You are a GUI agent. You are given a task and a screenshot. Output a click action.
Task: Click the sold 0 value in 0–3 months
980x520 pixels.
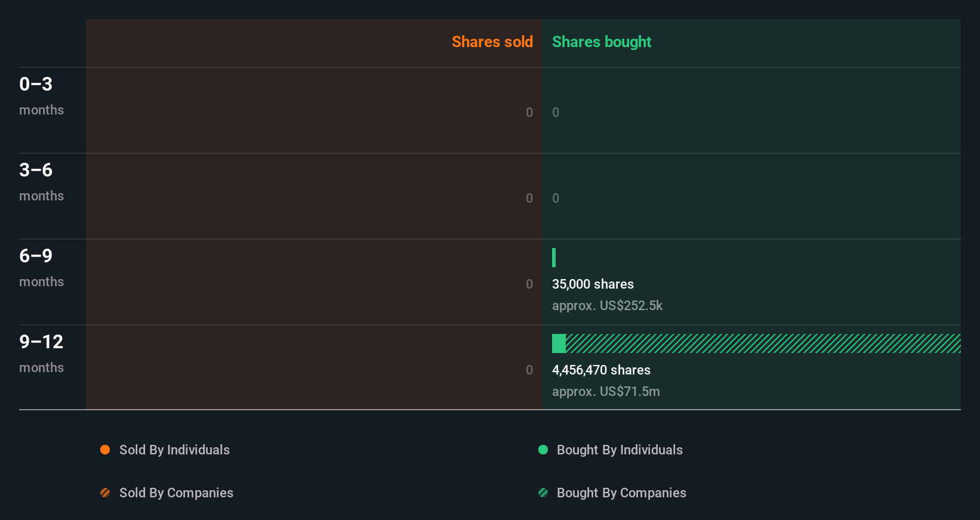coord(529,112)
